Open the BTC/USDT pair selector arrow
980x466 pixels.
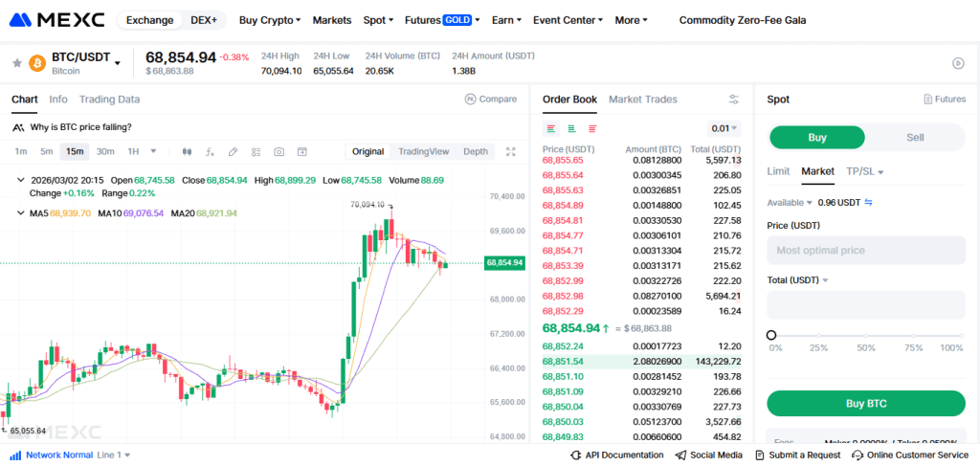pyautogui.click(x=118, y=62)
